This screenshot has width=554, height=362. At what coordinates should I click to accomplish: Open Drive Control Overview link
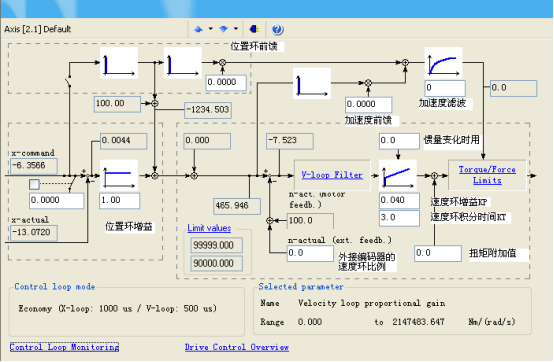pyautogui.click(x=237, y=347)
